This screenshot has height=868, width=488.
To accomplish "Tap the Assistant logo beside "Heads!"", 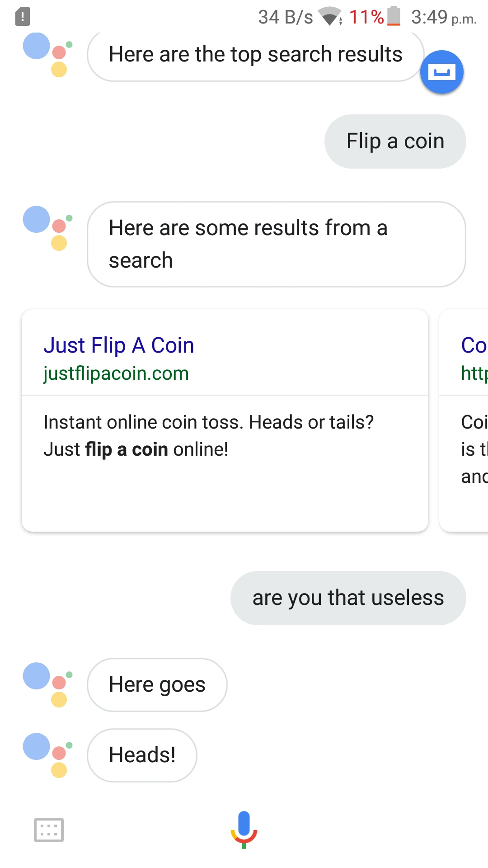I will (x=47, y=755).
